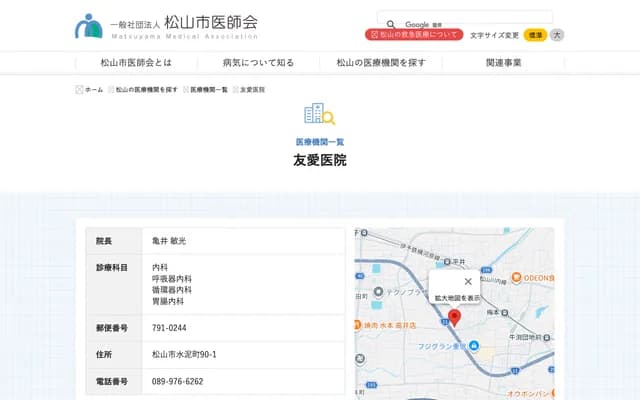This screenshot has width=640, height=400.
Task: Click the red location pin on map
Action: click(454, 317)
